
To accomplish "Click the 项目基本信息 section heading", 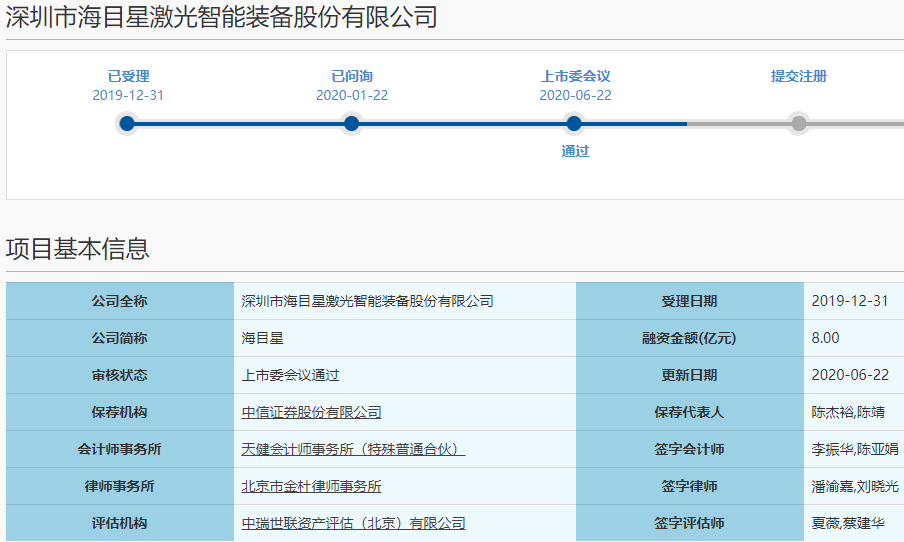I will point(78,248).
